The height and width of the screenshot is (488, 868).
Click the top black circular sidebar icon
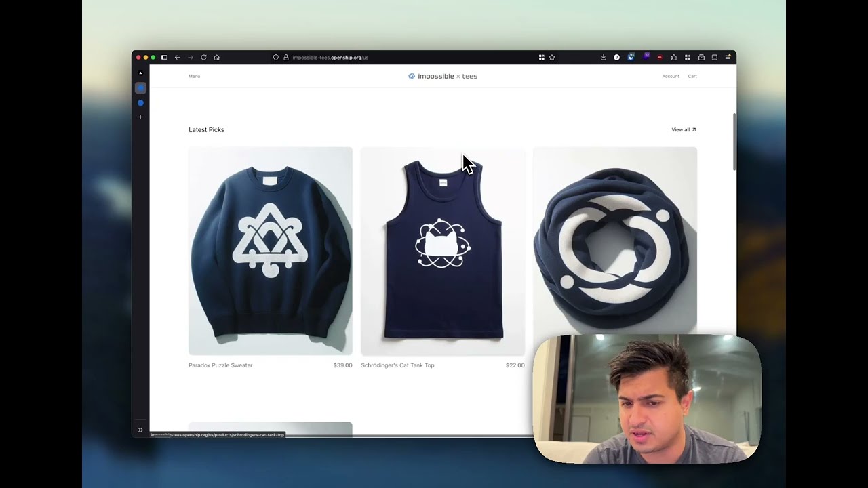[140, 73]
